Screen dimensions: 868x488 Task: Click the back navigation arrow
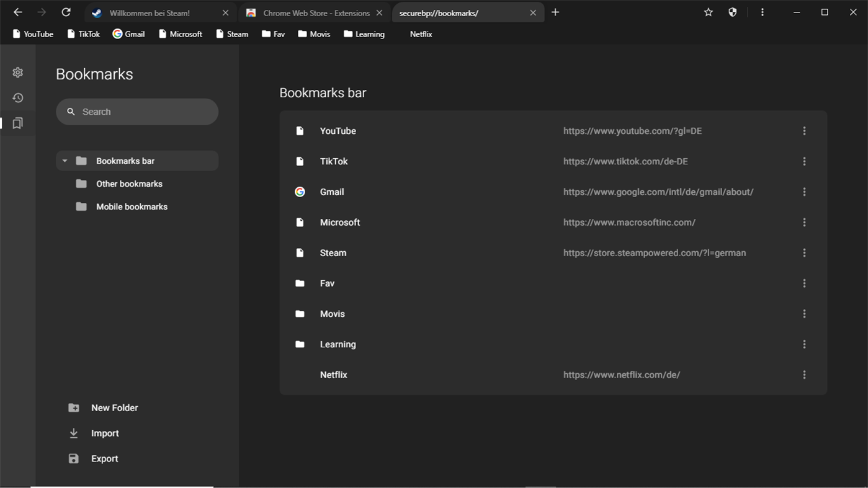(17, 12)
